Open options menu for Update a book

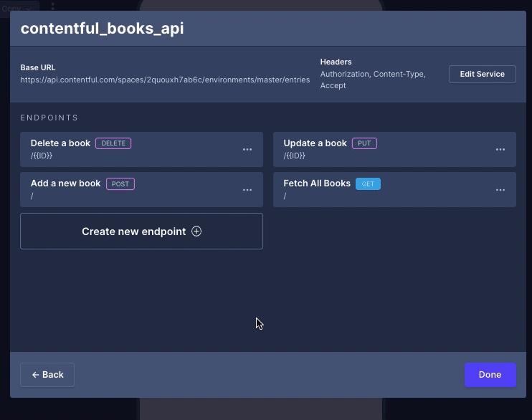pos(500,150)
